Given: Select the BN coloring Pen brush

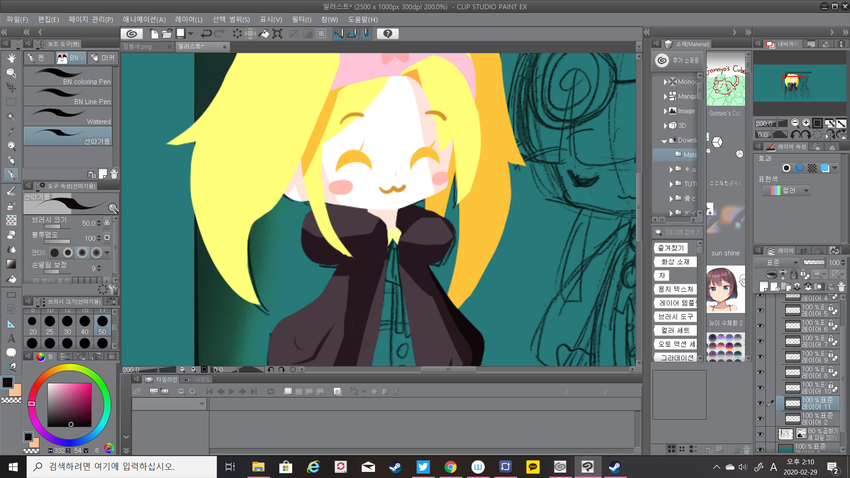Looking at the screenshot, I should [68, 77].
